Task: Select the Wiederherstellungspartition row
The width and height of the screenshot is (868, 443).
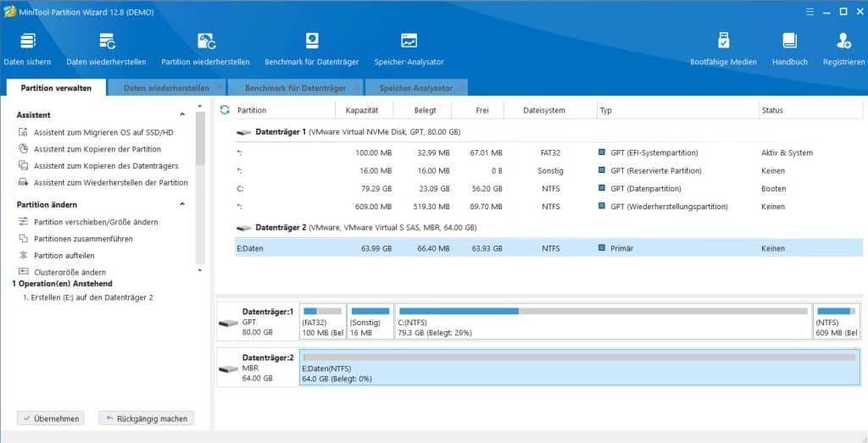Action: 548,207
